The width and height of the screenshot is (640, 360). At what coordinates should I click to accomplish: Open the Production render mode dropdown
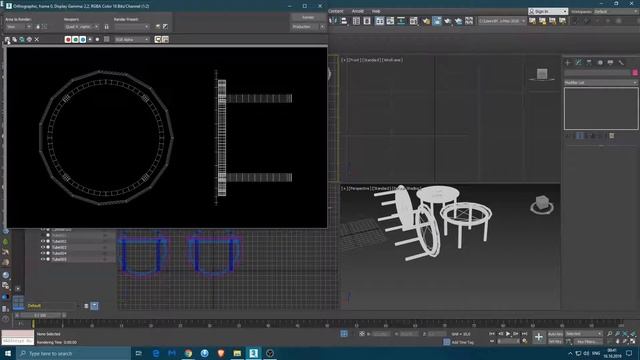(x=308, y=27)
